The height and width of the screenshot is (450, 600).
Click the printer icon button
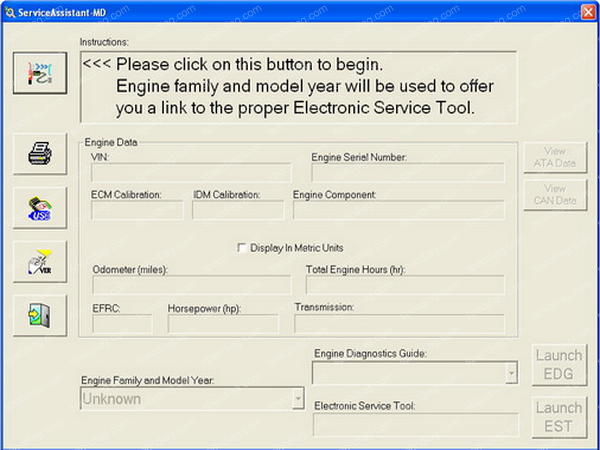tap(40, 154)
